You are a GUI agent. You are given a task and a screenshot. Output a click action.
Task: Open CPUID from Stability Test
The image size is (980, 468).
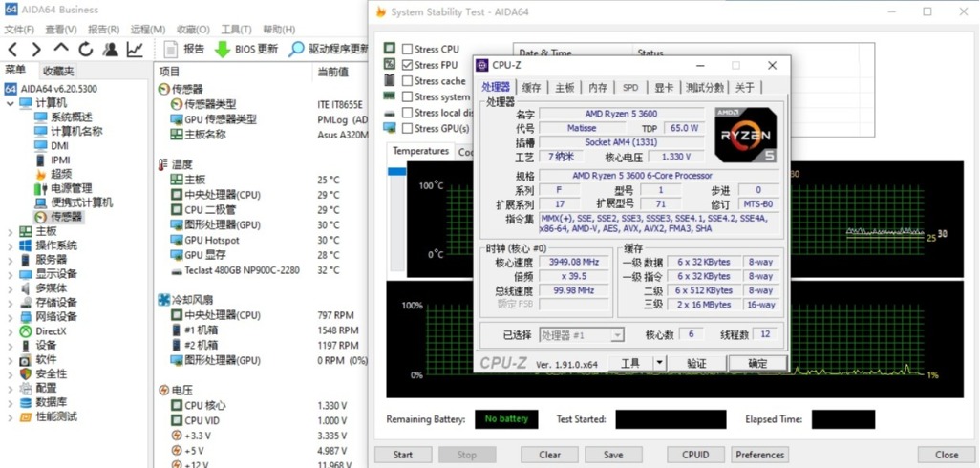[695, 455]
